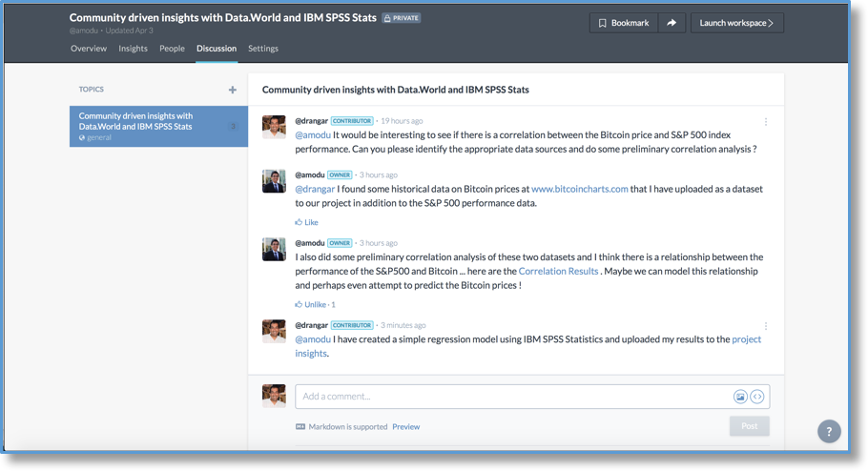Screen dimensions: 868x471
Task: Open the Settings tab
Action: [x=263, y=49]
